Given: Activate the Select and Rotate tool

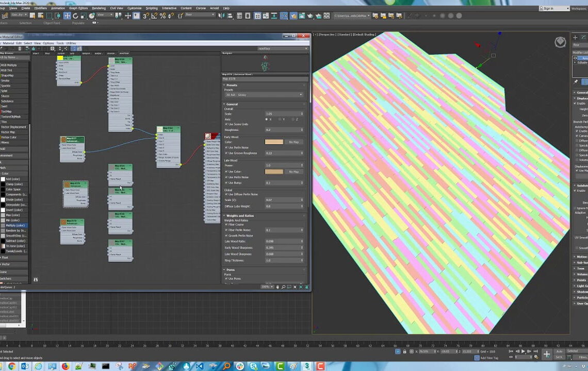Looking at the screenshot, I should coord(75,16).
